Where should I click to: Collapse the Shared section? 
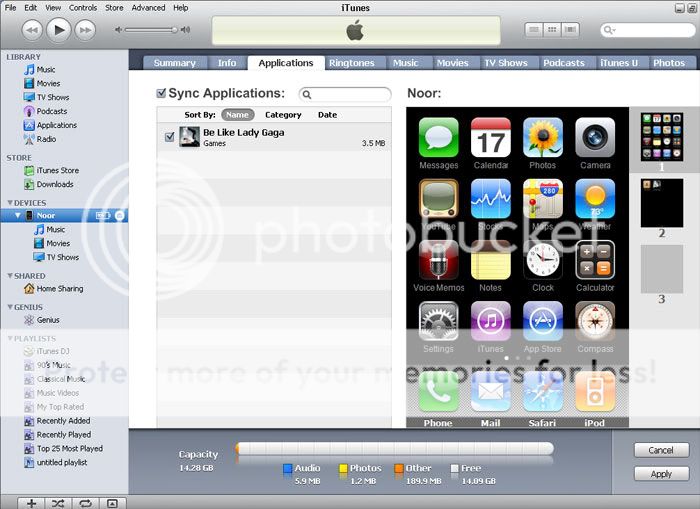[9, 276]
